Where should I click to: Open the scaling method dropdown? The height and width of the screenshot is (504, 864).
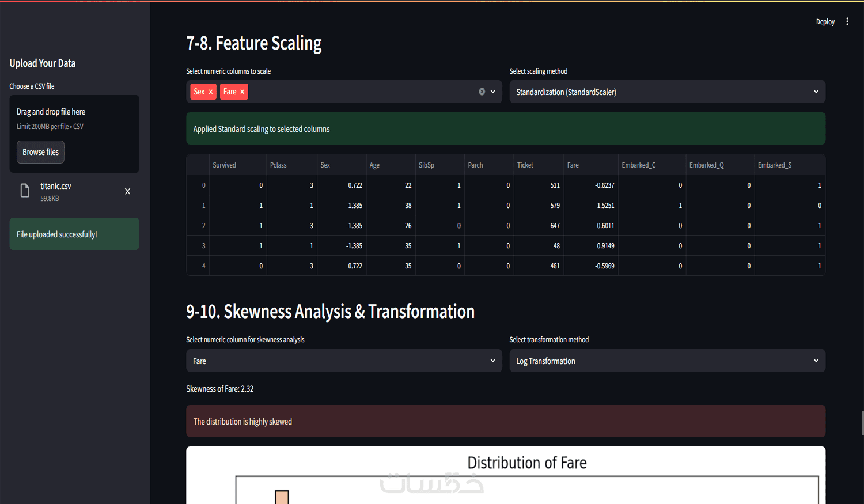pos(667,92)
